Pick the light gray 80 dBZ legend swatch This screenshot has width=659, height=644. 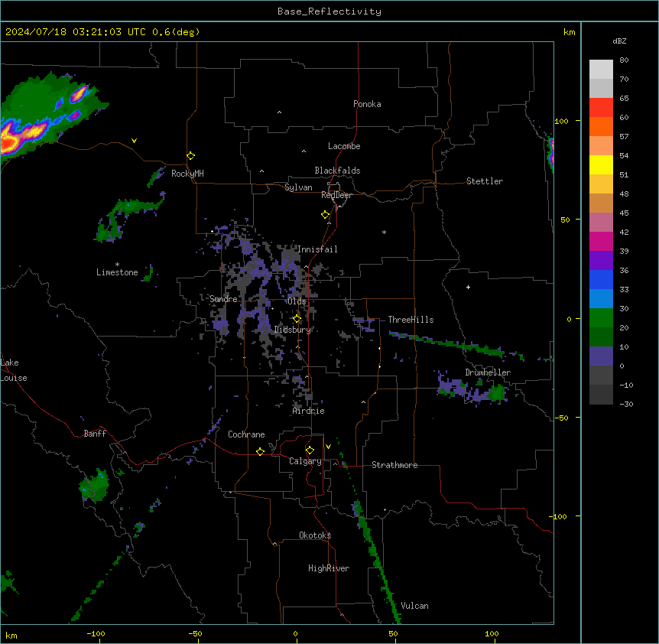point(601,69)
